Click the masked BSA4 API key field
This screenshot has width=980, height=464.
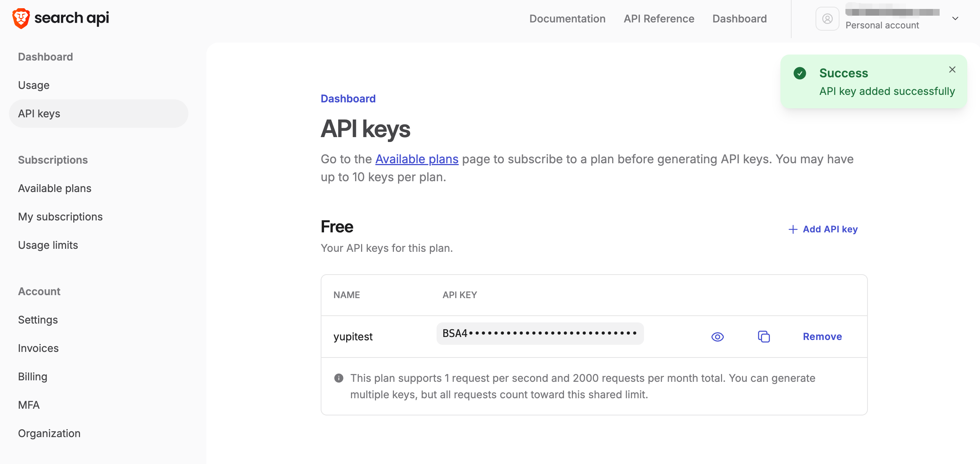pos(539,334)
